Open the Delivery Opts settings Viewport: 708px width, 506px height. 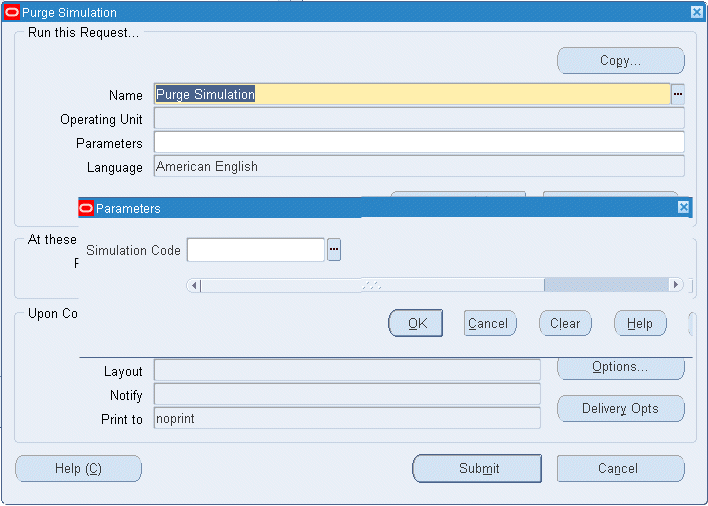(x=620, y=409)
